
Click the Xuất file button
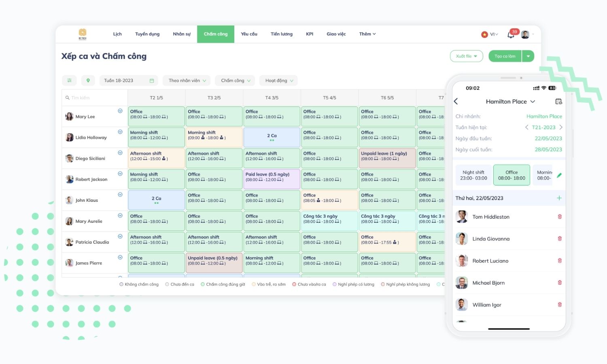[x=466, y=56]
